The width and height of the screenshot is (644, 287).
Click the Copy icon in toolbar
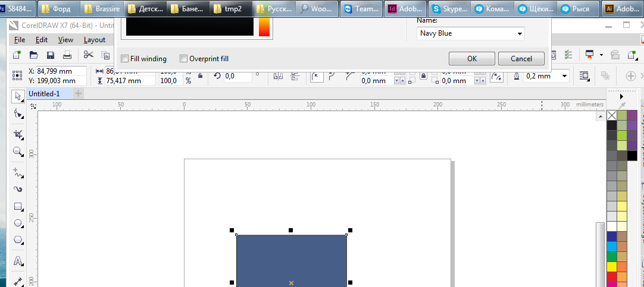click(105, 55)
